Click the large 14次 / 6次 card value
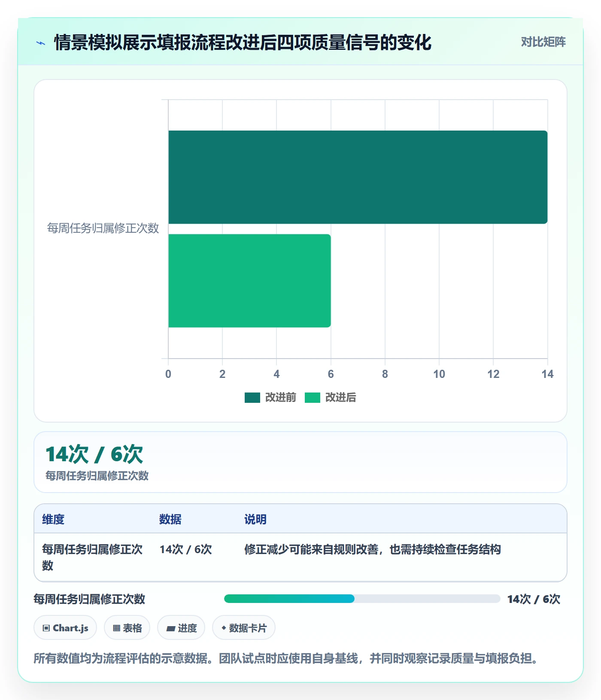This screenshot has width=601, height=700. (x=94, y=454)
